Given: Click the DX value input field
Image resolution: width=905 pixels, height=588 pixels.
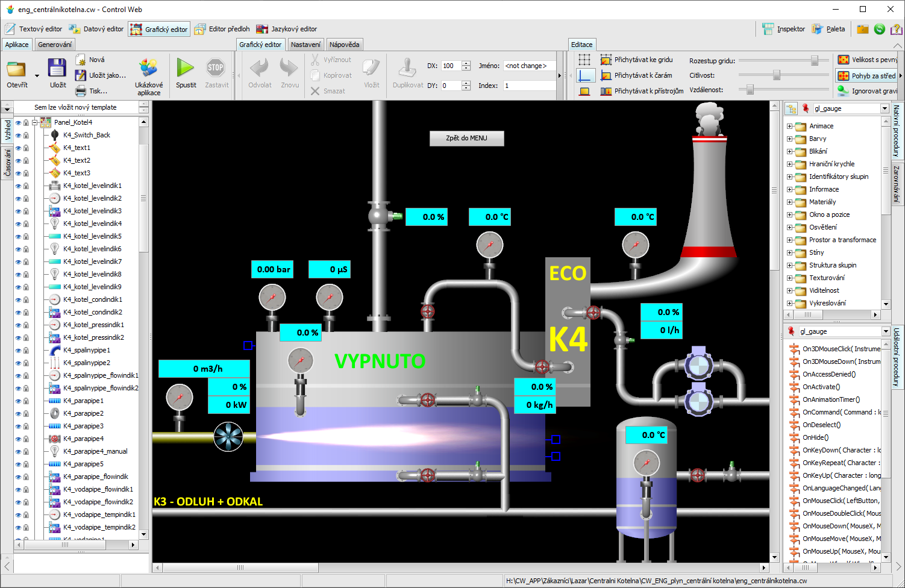Looking at the screenshot, I should [451, 66].
